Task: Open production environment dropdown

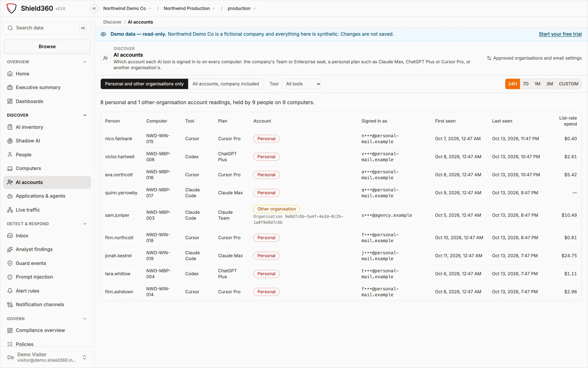Action: 242,9
